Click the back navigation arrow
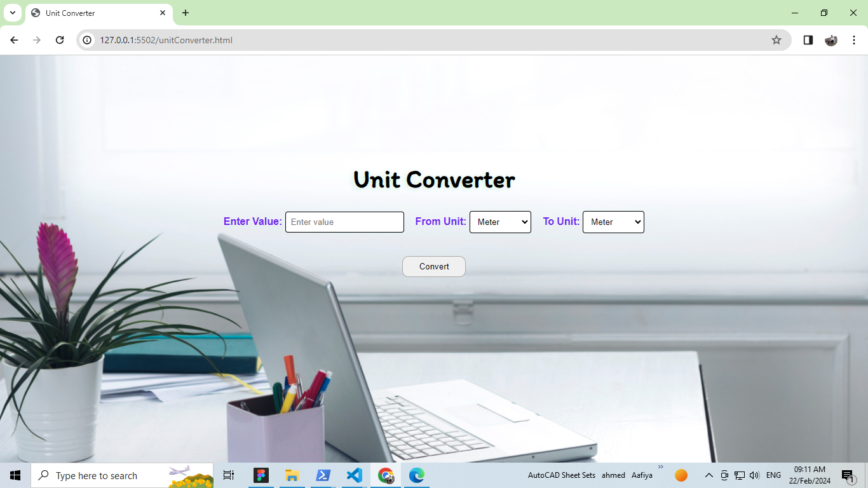 pyautogui.click(x=14, y=39)
